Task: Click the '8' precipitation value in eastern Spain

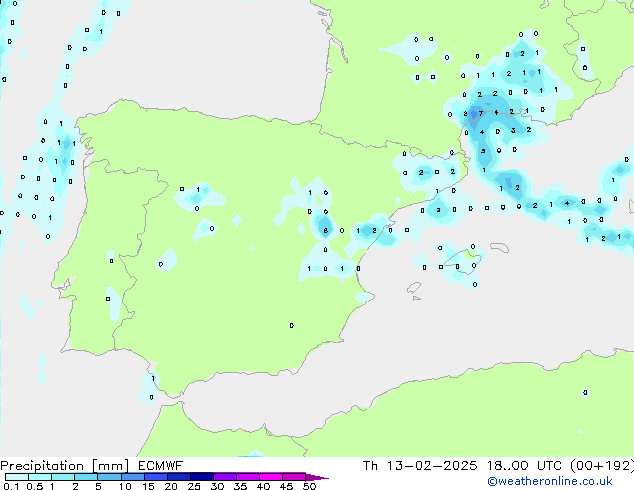Action: click(x=325, y=231)
